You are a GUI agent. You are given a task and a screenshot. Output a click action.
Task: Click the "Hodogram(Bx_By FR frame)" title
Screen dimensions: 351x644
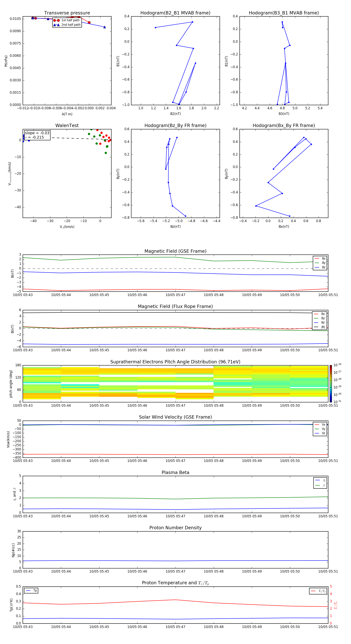[284, 125]
